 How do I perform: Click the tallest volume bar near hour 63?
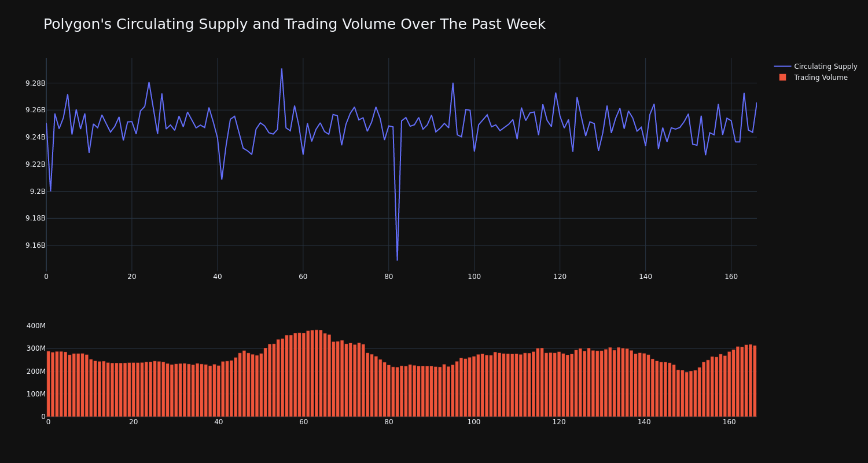pos(317,373)
